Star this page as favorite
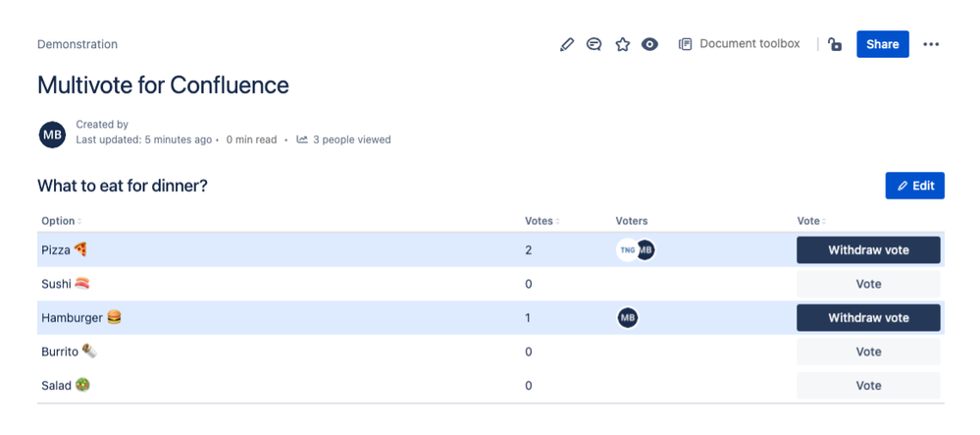 tap(623, 44)
